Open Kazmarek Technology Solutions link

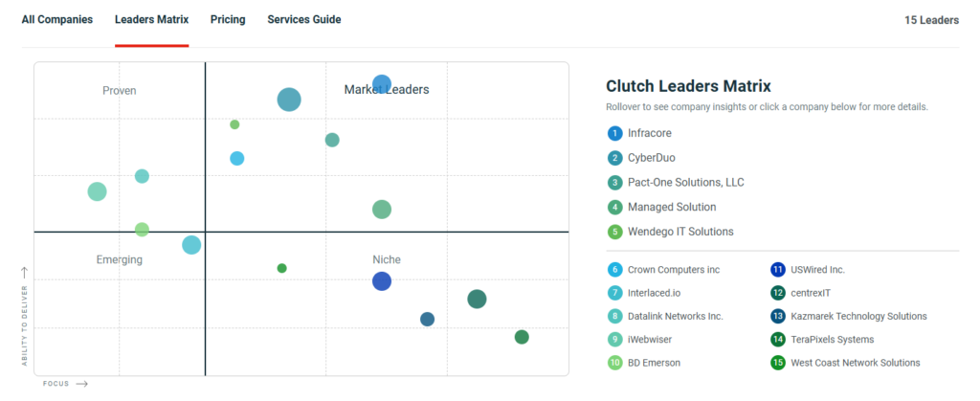click(857, 316)
